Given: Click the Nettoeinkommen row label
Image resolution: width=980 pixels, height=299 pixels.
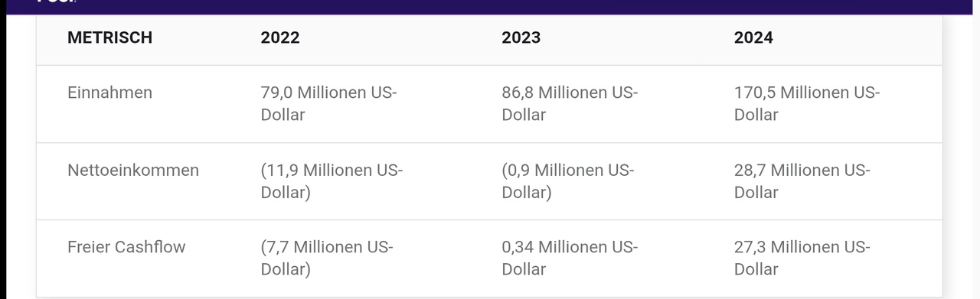Looking at the screenshot, I should coord(133,170).
